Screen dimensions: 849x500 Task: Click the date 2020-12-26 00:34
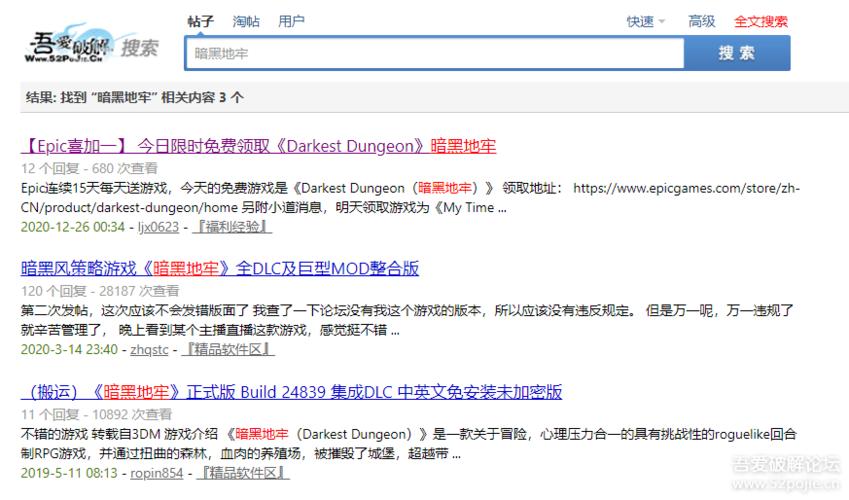click(x=73, y=227)
